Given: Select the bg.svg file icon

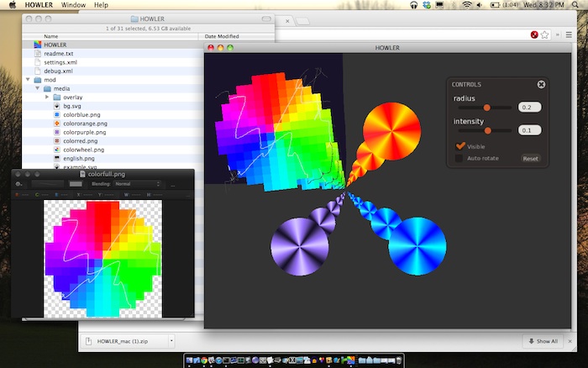Looking at the screenshot, I should (56, 106).
